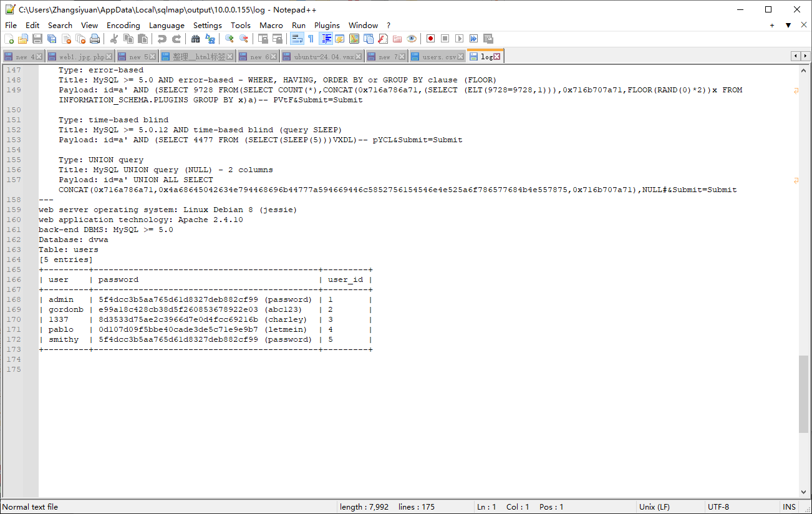Redo the action via toolbar arrow
The height and width of the screenshot is (514, 812).
tap(176, 39)
